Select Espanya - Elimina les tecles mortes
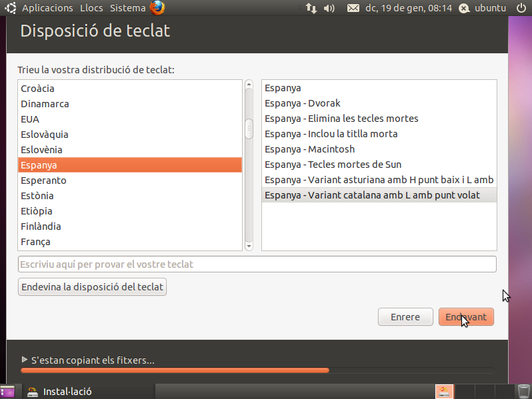Image resolution: width=532 pixels, height=399 pixels. point(379,119)
